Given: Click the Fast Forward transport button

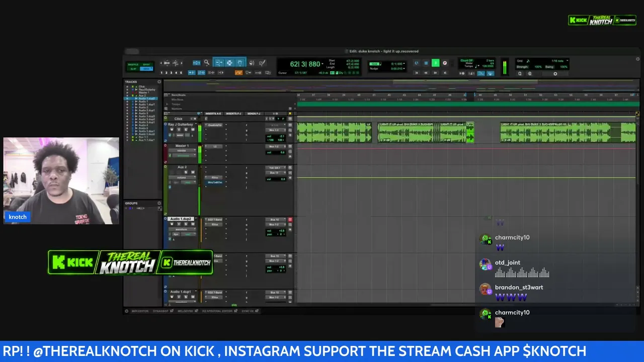Looking at the screenshot, I should coord(435,73).
